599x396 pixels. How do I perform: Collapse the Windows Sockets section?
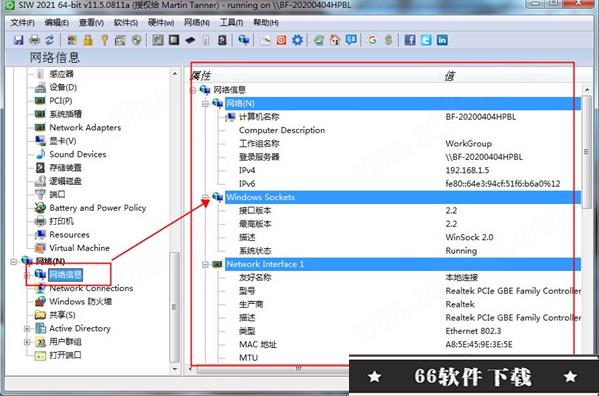pos(206,197)
